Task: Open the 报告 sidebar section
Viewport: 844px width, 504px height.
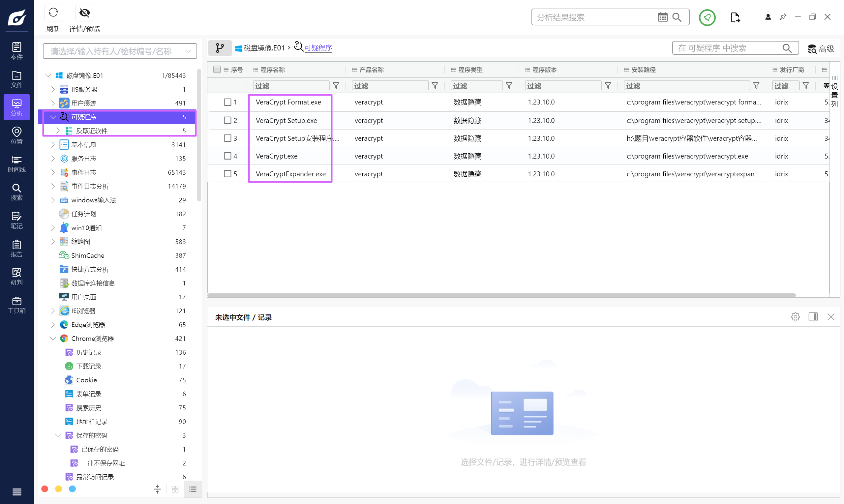Action: pos(16,248)
